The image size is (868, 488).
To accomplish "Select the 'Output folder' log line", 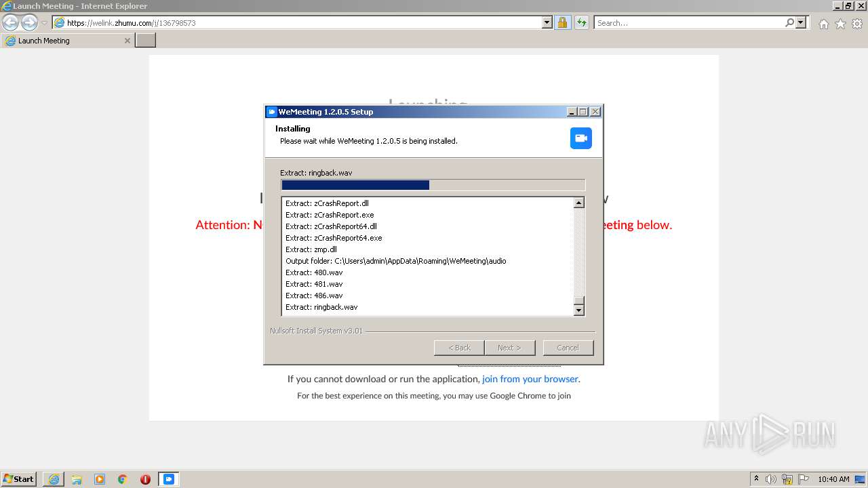I will (x=396, y=261).
